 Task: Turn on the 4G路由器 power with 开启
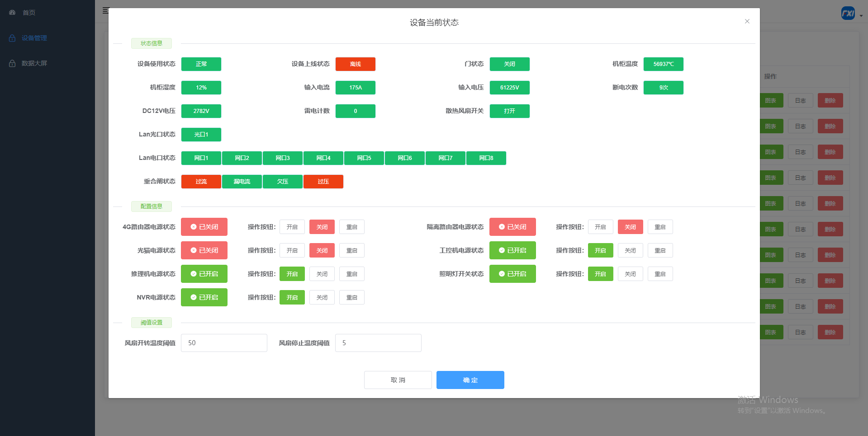pos(292,227)
